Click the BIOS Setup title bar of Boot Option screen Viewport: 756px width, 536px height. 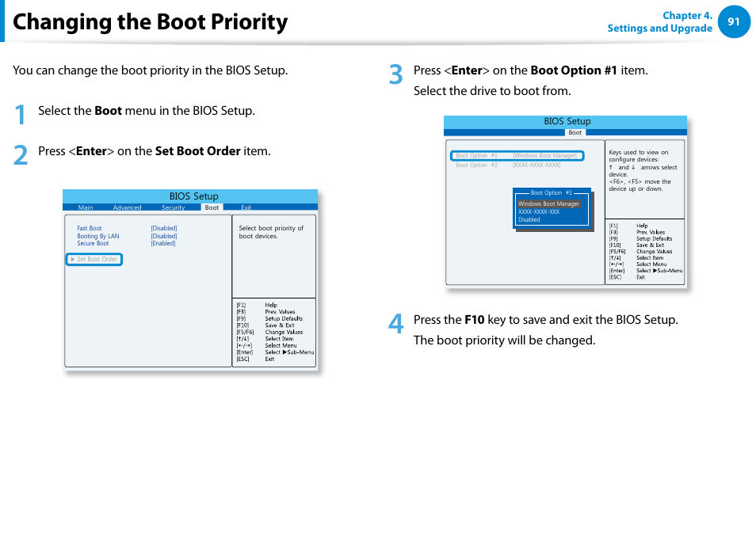point(565,121)
